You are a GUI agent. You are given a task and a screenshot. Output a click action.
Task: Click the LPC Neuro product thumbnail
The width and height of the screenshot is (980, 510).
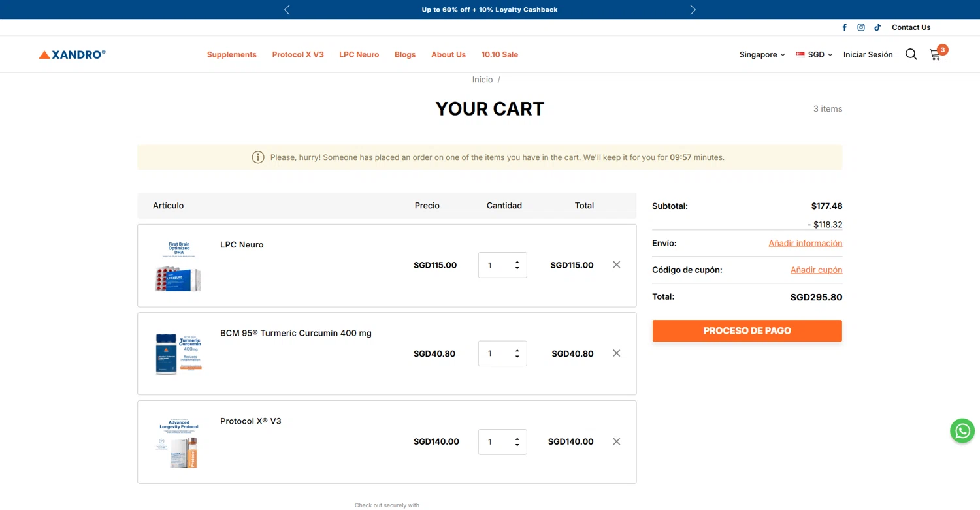178,266
